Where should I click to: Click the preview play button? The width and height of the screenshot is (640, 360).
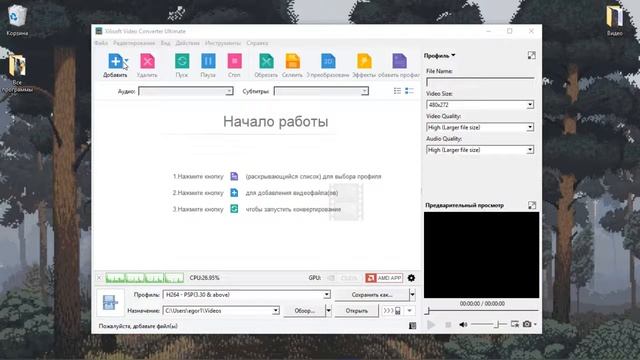(x=431, y=324)
